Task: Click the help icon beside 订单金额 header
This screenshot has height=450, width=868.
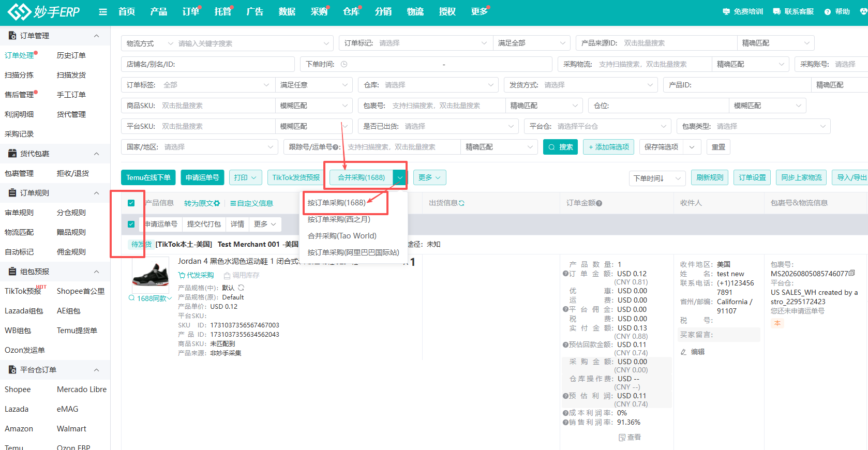Action: (x=599, y=203)
